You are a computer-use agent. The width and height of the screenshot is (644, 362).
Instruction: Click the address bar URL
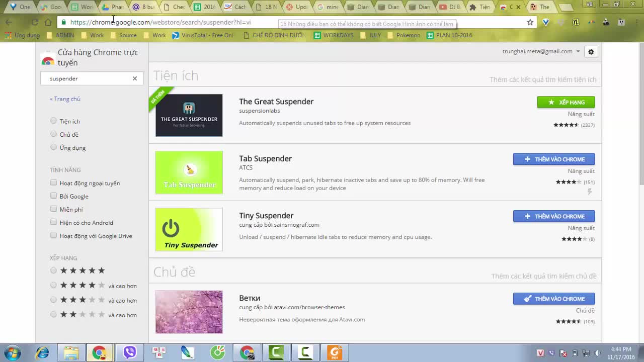[160, 22]
